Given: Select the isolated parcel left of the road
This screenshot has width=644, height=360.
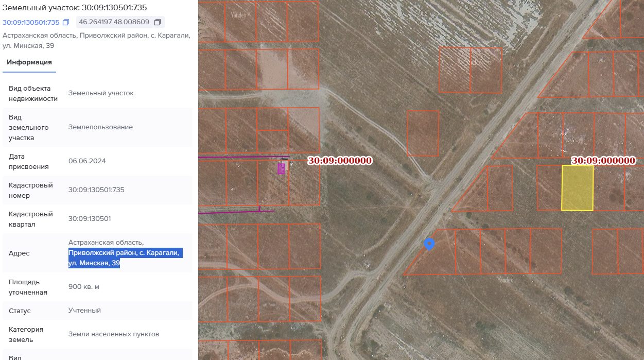Looking at the screenshot, I should (423, 133).
